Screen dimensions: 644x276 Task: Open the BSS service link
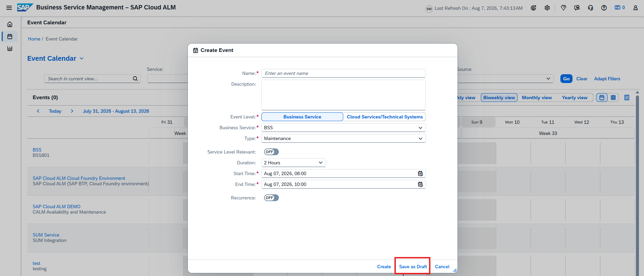coord(37,150)
